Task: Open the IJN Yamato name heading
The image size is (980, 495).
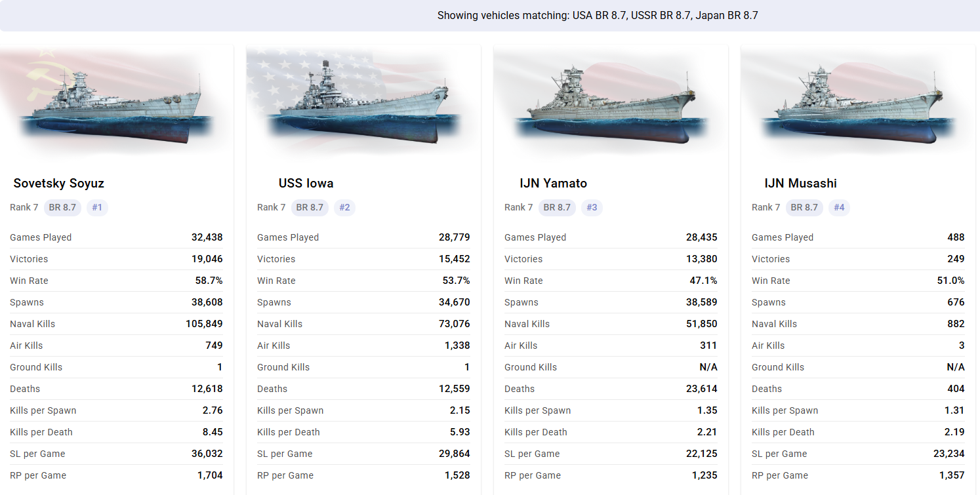Action: click(553, 184)
